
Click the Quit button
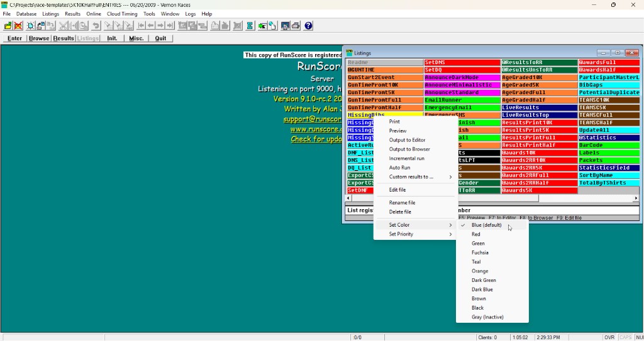[160, 38]
